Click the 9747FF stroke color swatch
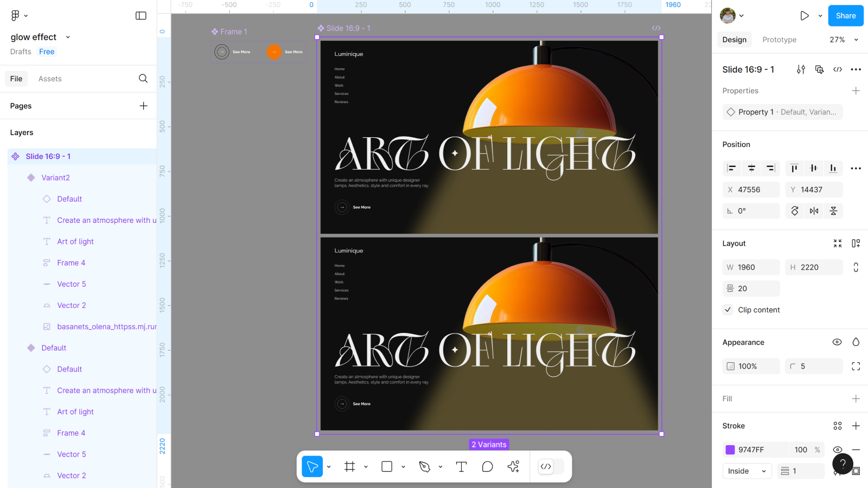Image resolution: width=868 pixels, height=488 pixels. point(730,450)
